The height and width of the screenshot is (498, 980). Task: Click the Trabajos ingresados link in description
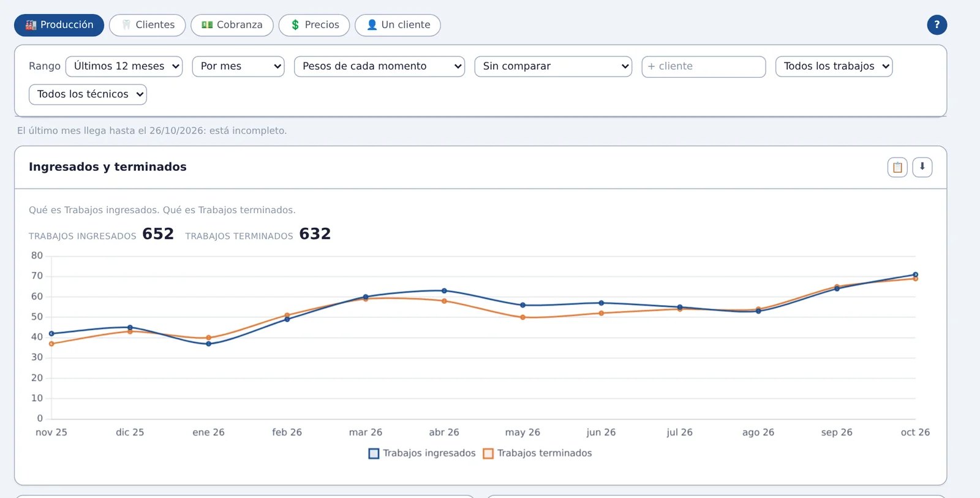pyautogui.click(x=112, y=210)
